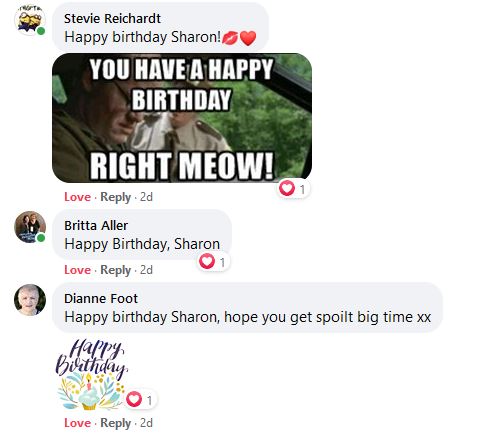Open Britta Aller's profile picture

tap(30, 227)
